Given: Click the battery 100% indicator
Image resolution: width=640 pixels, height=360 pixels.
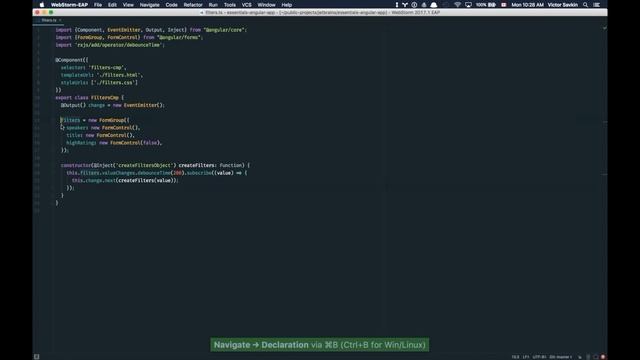Looking at the screenshot, I should tap(486, 5).
